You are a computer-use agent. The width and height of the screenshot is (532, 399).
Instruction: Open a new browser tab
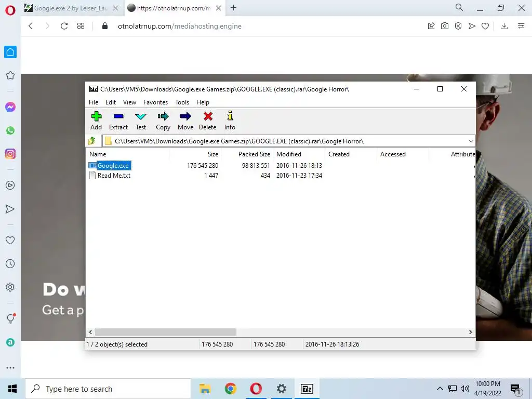point(233,8)
